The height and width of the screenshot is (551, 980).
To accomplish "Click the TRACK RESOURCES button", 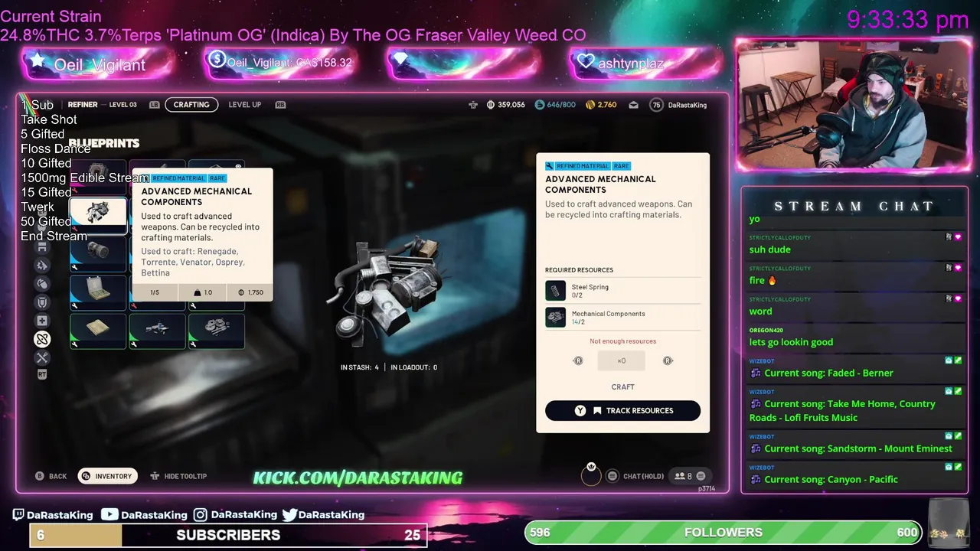I will click(x=622, y=411).
